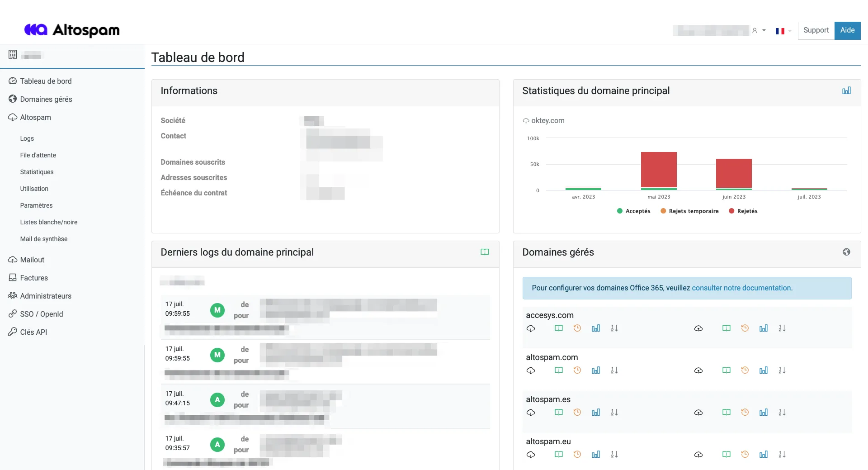
Task: Open logs via Derniers logs header book icon
Action: pyautogui.click(x=485, y=252)
